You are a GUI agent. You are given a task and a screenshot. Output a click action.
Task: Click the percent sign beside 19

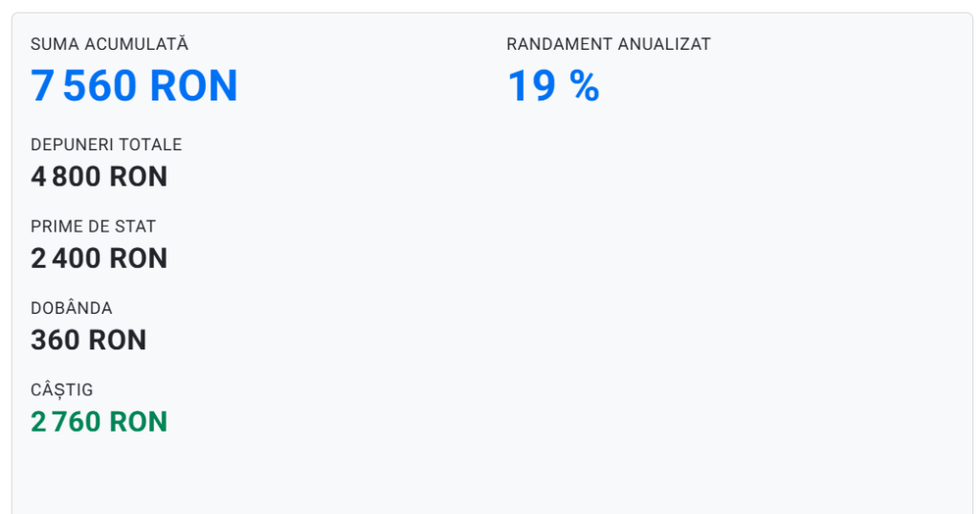pos(584,86)
